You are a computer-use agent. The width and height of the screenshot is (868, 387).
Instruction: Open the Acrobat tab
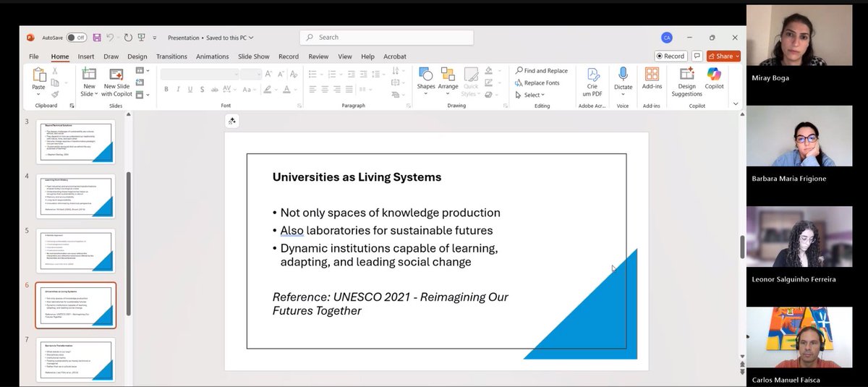click(x=395, y=56)
